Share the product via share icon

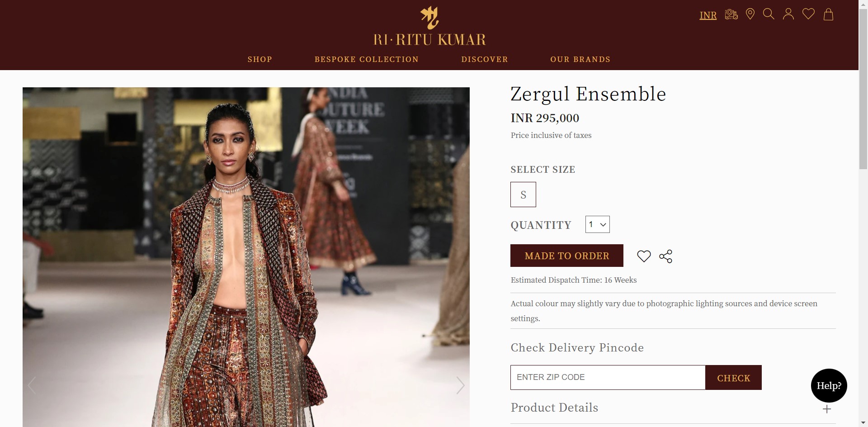(665, 256)
